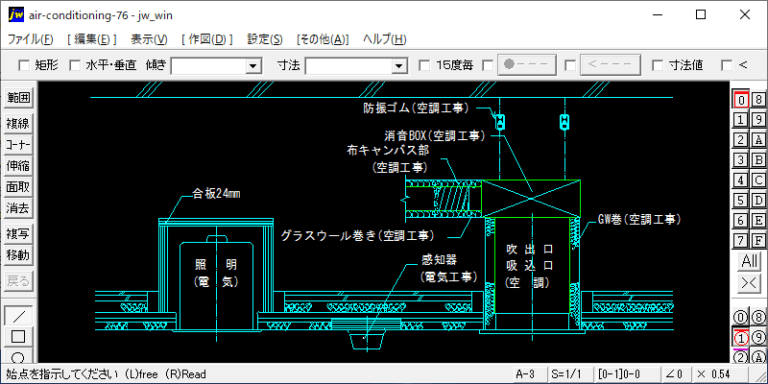Select circled layer group 1

[x=741, y=337]
